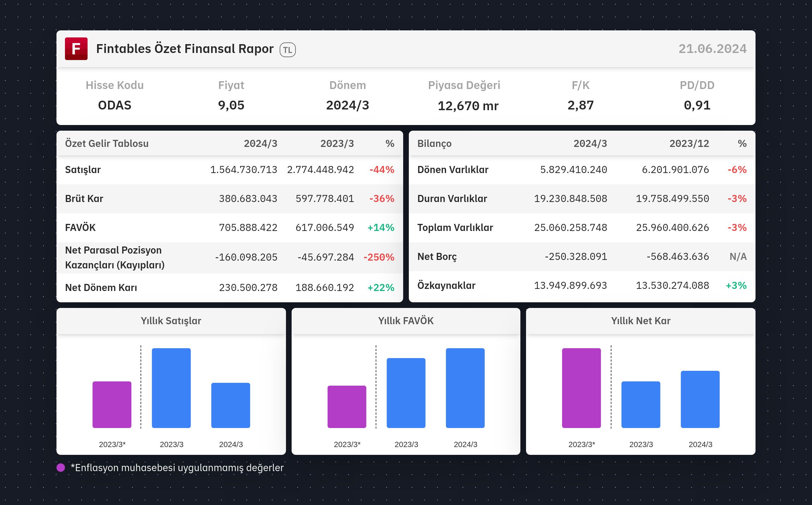Click the Enflasyon muhasebesi uygulanmamış değerler footnote
This screenshot has width=812, height=505.
coord(177,468)
